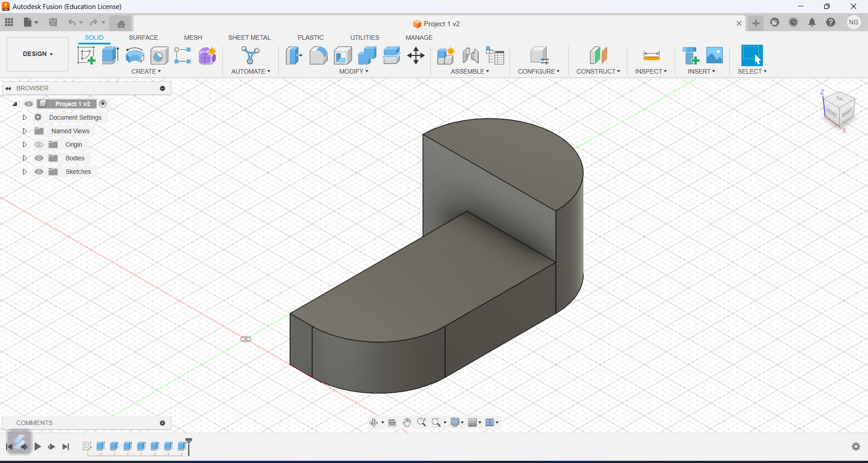
Task: Open the Data Panel grid icon
Action: [x=9, y=22]
